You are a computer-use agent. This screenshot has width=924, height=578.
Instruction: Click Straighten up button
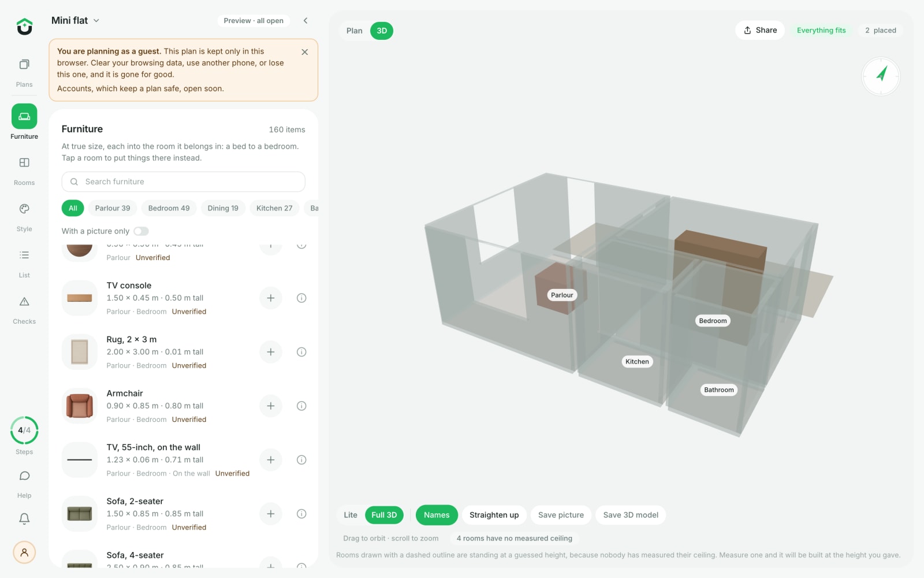pos(494,515)
